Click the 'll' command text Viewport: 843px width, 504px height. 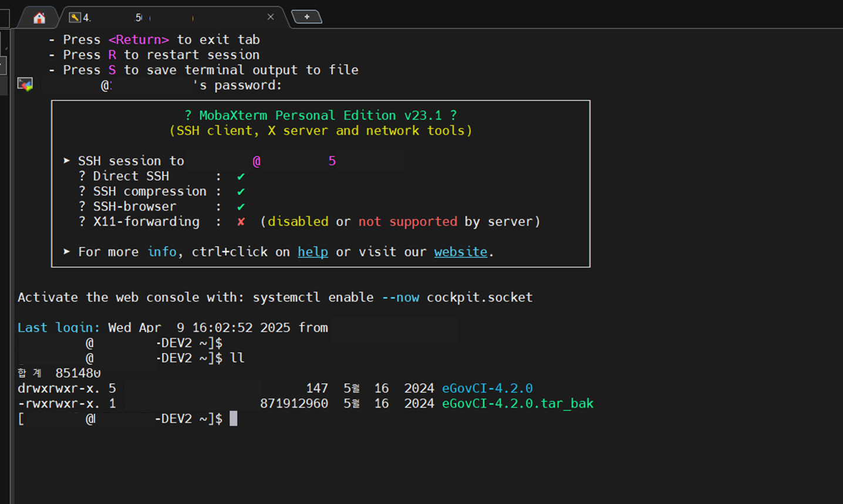pos(237,358)
